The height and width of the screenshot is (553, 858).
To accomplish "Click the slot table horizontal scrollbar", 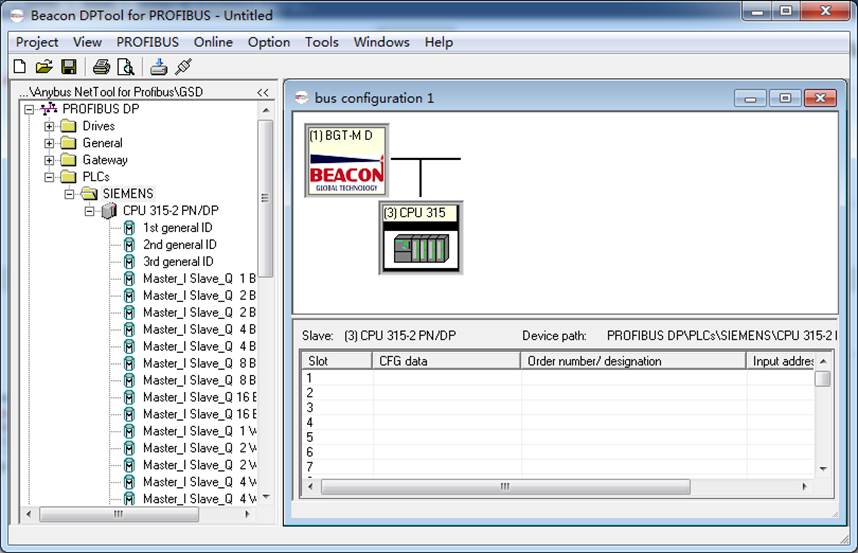I will coord(556,486).
